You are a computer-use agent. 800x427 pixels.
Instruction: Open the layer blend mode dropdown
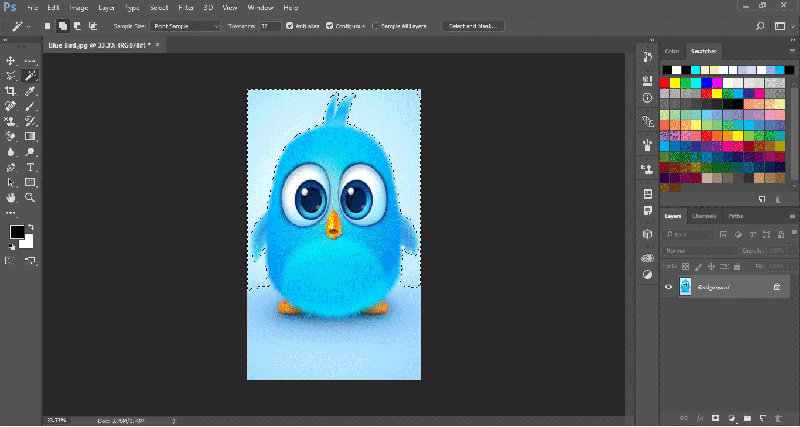coord(700,250)
